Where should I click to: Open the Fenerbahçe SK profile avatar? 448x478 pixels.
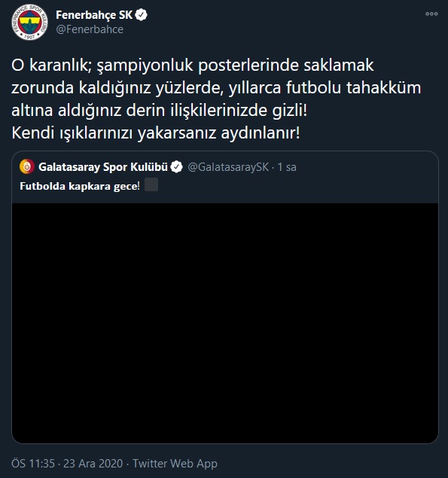tap(29, 22)
